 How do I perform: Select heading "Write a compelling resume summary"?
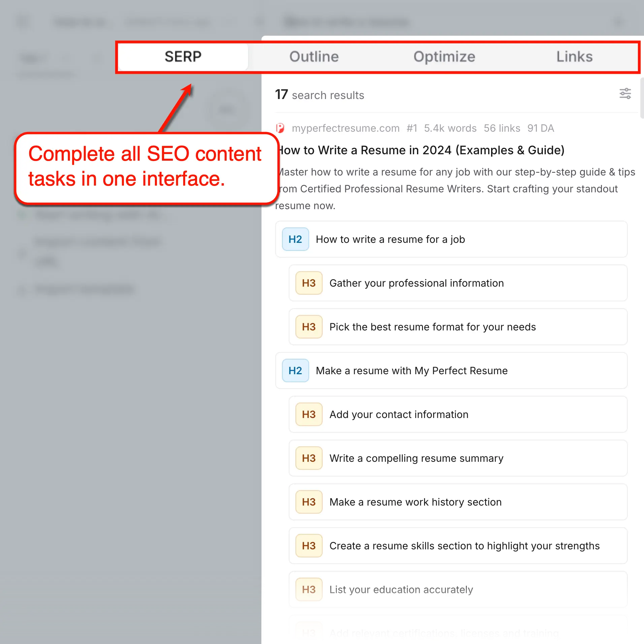point(416,458)
